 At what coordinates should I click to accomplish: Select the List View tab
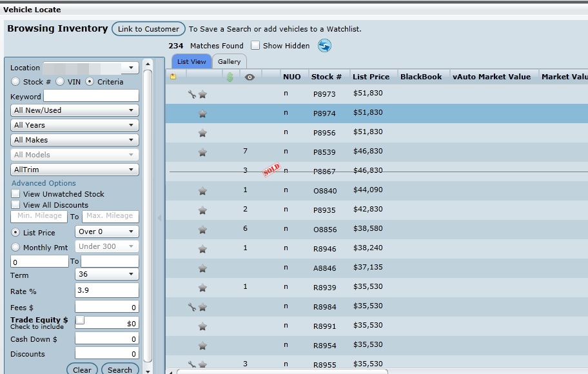point(191,62)
